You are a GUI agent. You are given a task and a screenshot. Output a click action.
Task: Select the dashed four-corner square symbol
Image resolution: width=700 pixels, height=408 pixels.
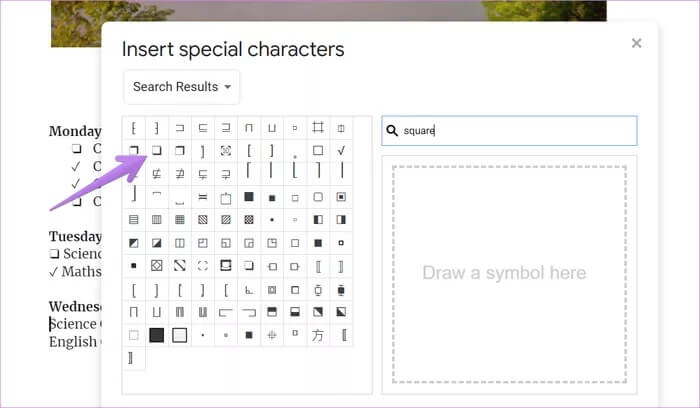(x=203, y=266)
